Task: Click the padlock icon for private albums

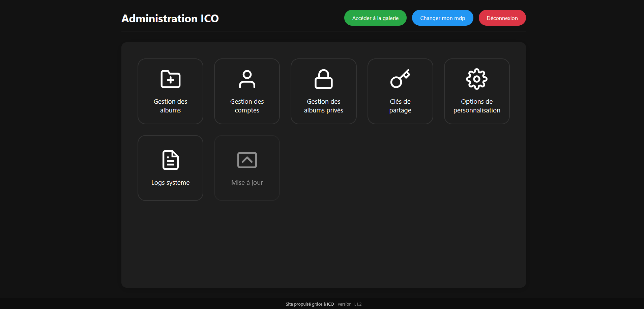Action: coord(323,79)
